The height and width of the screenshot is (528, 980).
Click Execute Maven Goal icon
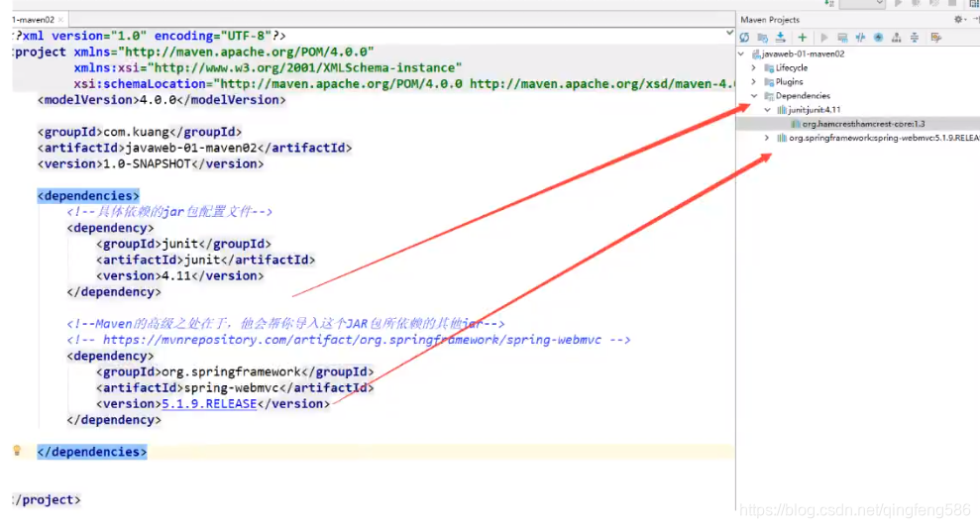coord(842,38)
